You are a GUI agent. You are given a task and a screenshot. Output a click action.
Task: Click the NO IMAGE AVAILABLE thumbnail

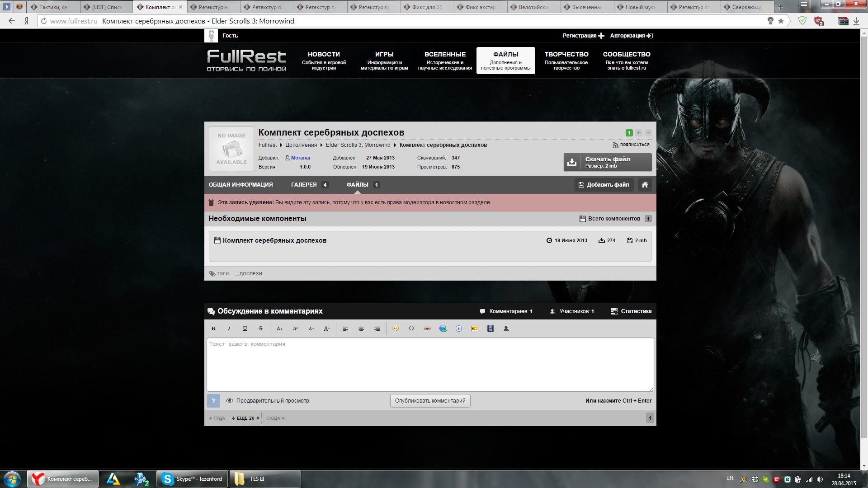coord(231,149)
